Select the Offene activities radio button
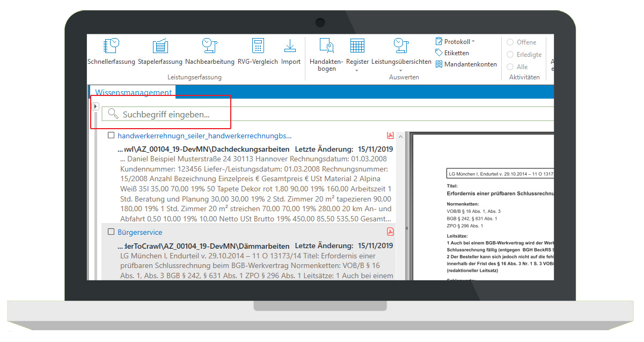Image resolution: width=644 pixels, height=342 pixels. 510,42
